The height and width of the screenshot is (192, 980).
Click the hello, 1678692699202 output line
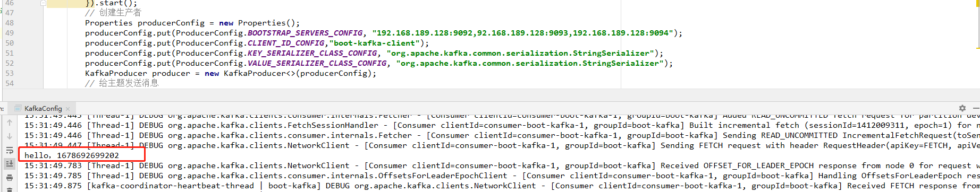72,155
